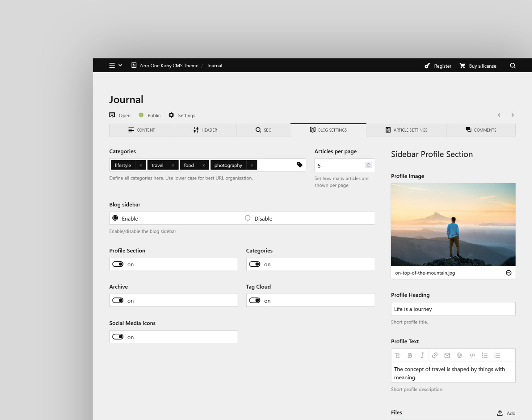Disable the Tag Cloud toggle
This screenshot has height=420, width=532.
point(255,300)
